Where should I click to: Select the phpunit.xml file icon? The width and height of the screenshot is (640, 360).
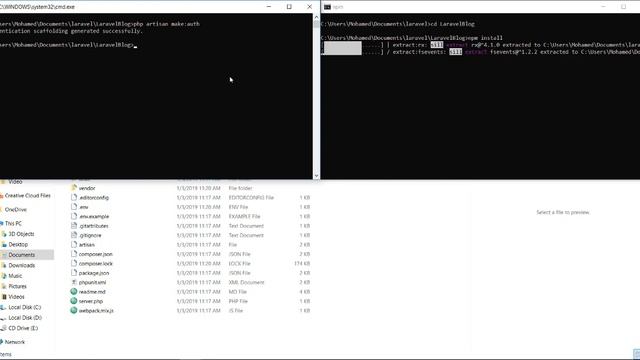pos(74,282)
